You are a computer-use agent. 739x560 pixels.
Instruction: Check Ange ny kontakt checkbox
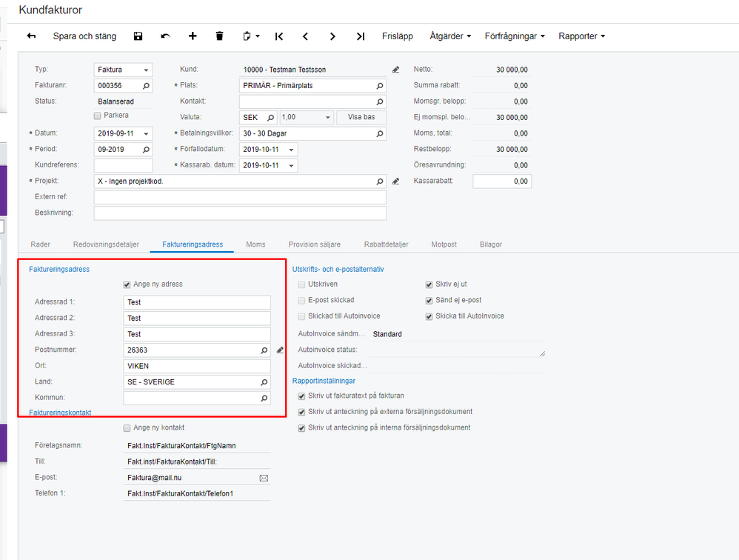pos(127,428)
